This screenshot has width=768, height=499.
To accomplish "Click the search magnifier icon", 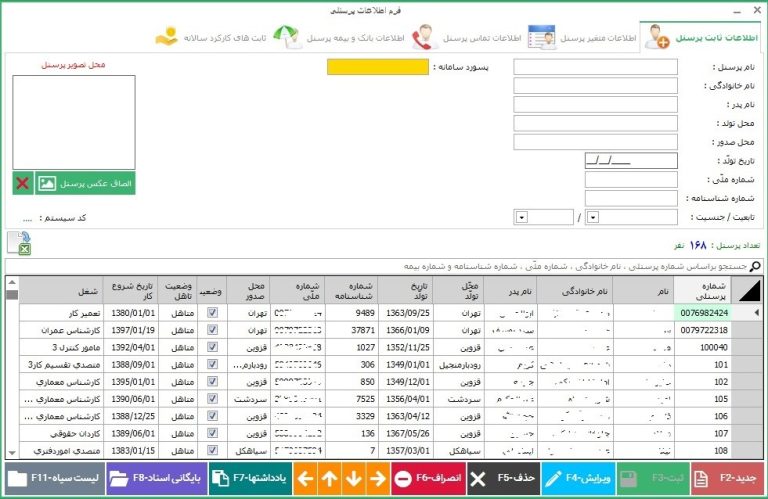I will click(x=755, y=265).
